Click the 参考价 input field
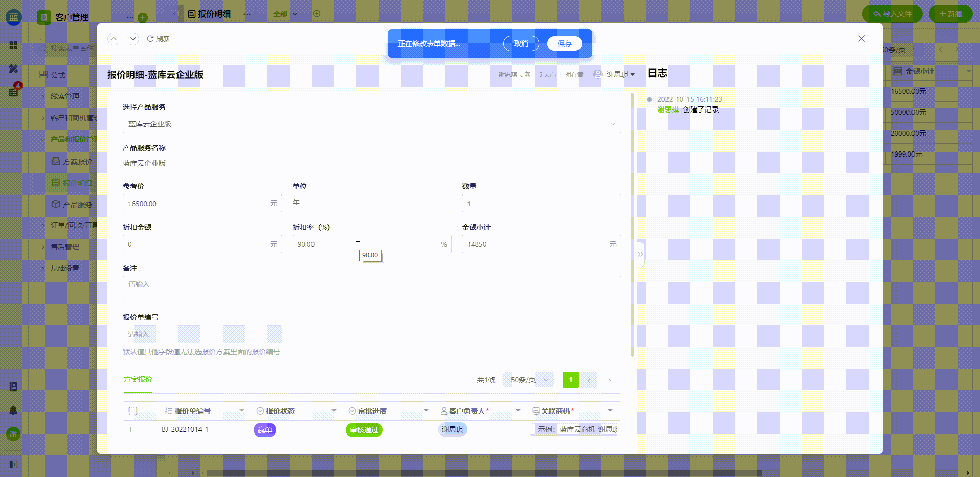The height and width of the screenshot is (477, 980). [202, 203]
